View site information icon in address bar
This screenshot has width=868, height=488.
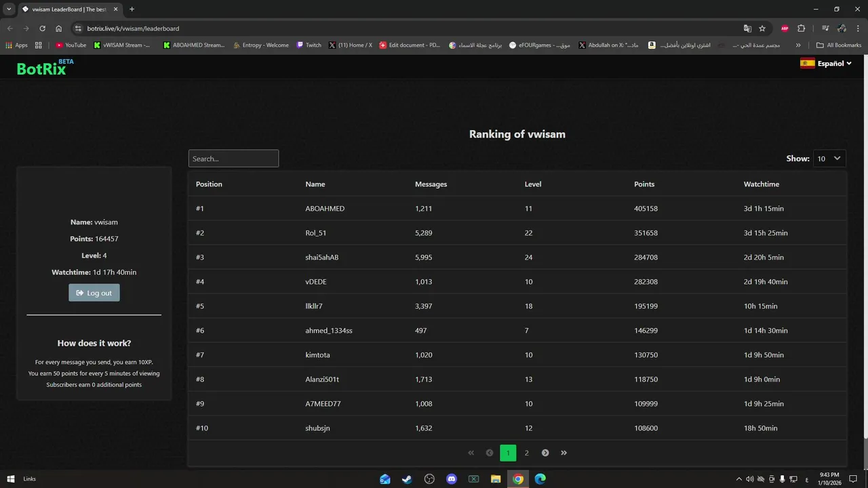click(x=78, y=28)
